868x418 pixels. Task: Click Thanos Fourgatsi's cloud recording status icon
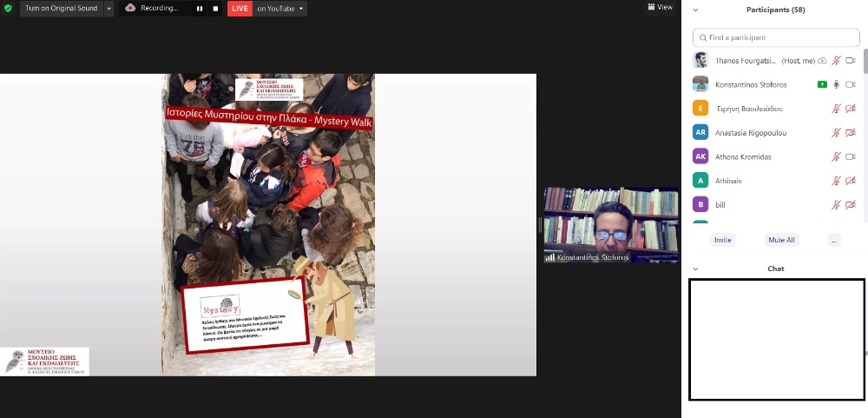822,60
